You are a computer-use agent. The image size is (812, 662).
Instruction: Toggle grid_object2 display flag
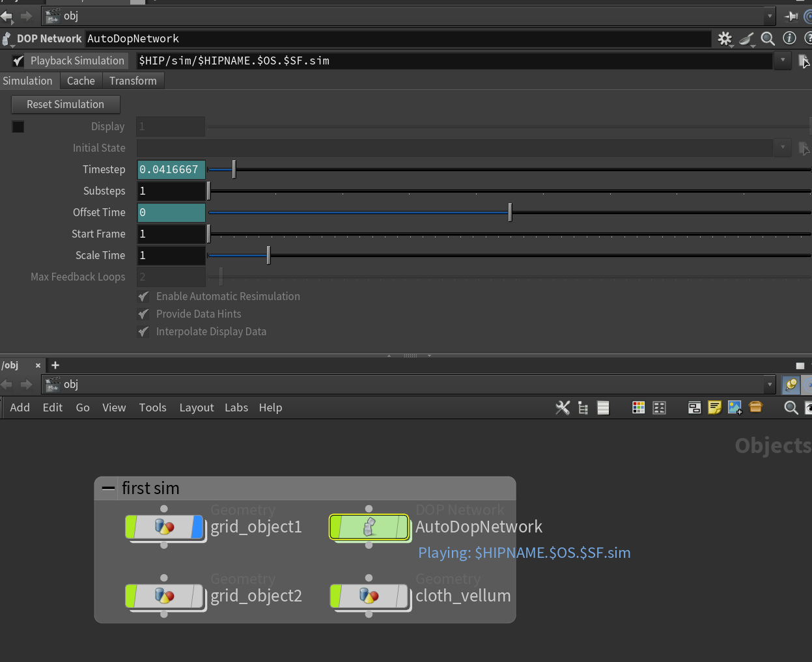(x=197, y=596)
